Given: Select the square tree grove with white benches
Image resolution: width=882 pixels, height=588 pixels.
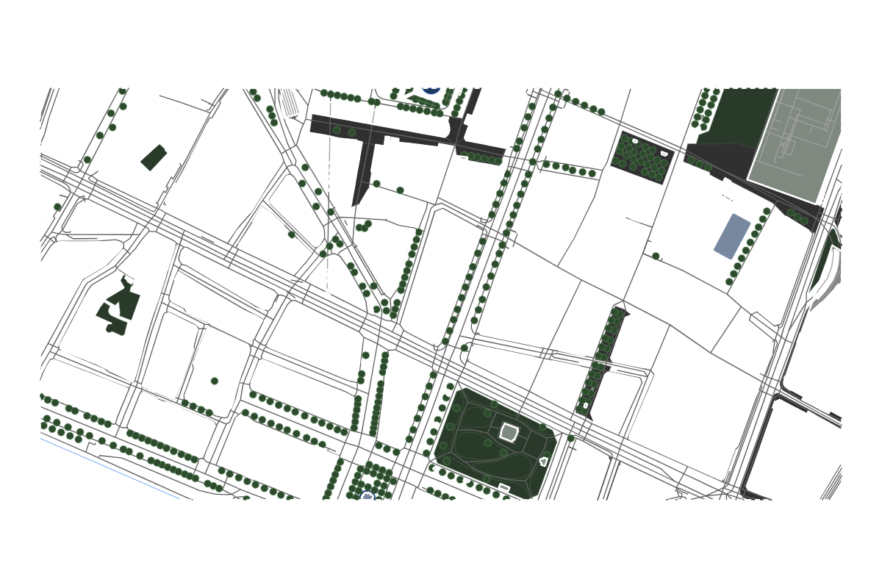Looking at the screenshot, I should tap(643, 157).
